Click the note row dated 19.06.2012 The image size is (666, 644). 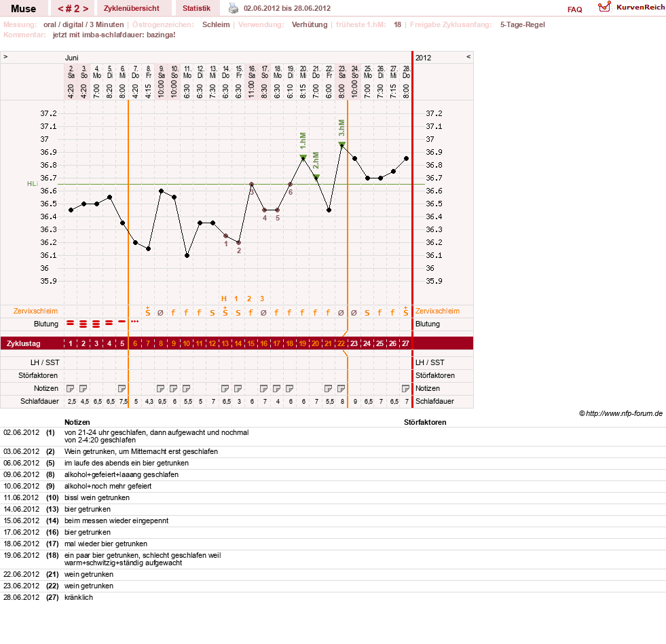333,559
